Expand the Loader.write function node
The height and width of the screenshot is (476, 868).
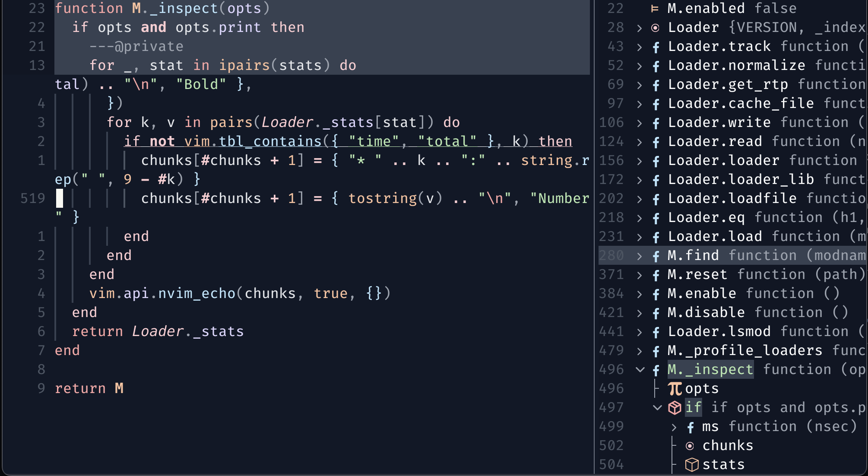pos(639,122)
